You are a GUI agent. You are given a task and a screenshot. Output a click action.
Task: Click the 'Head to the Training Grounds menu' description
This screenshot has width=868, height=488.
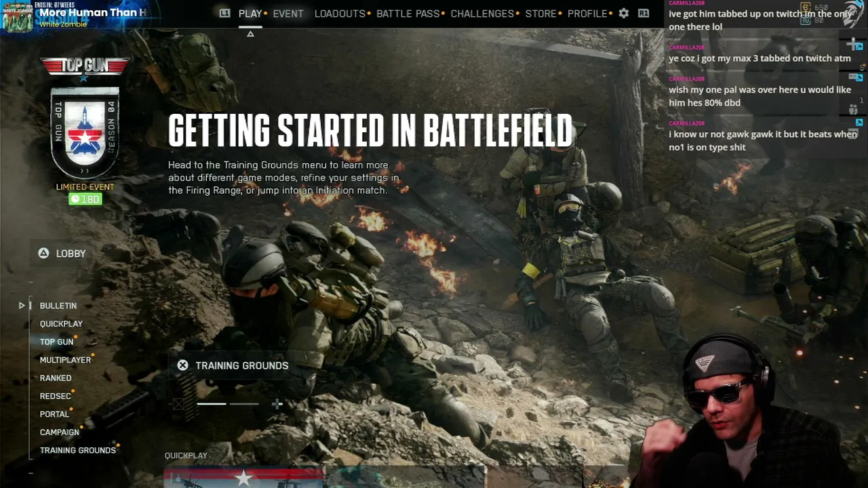pos(283,178)
